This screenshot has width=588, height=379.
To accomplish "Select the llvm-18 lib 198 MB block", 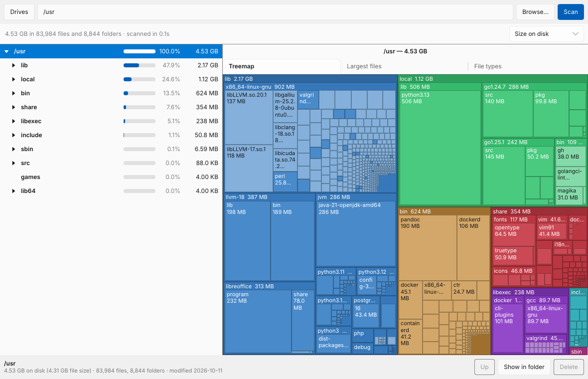I will click(x=248, y=240).
